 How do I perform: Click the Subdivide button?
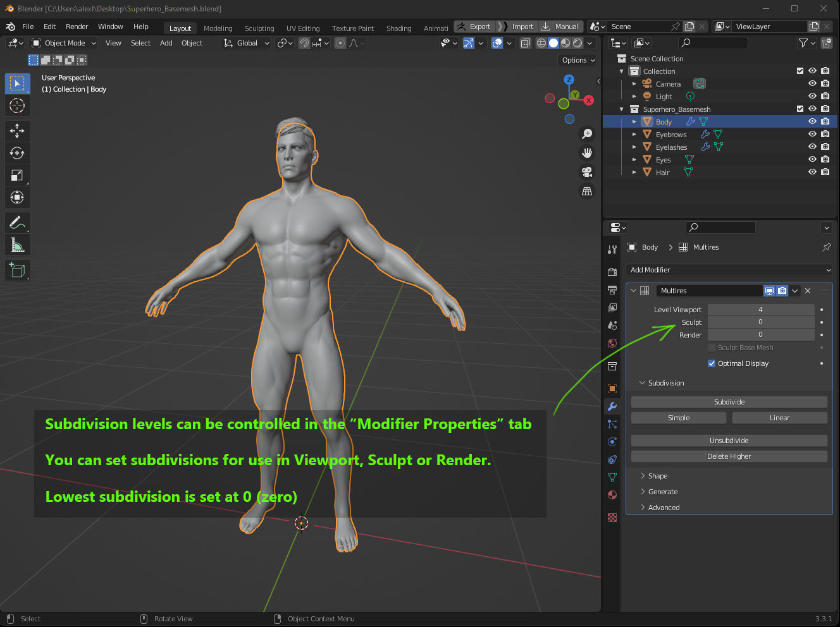(x=729, y=402)
